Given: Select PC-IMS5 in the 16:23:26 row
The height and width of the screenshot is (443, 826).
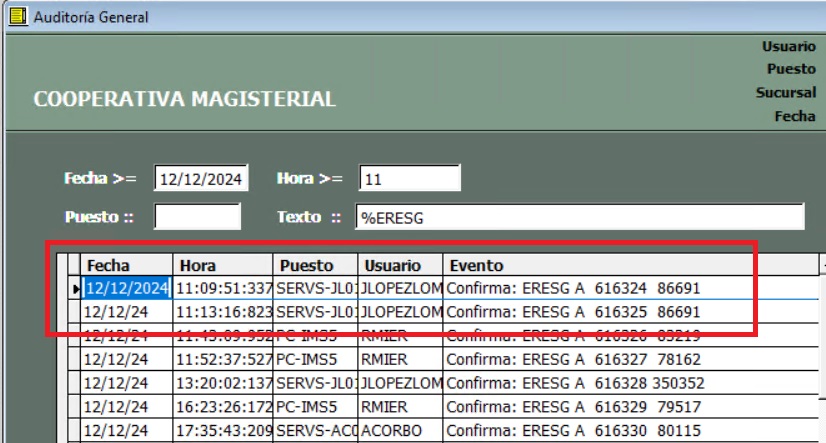Looking at the screenshot, I should [316, 407].
